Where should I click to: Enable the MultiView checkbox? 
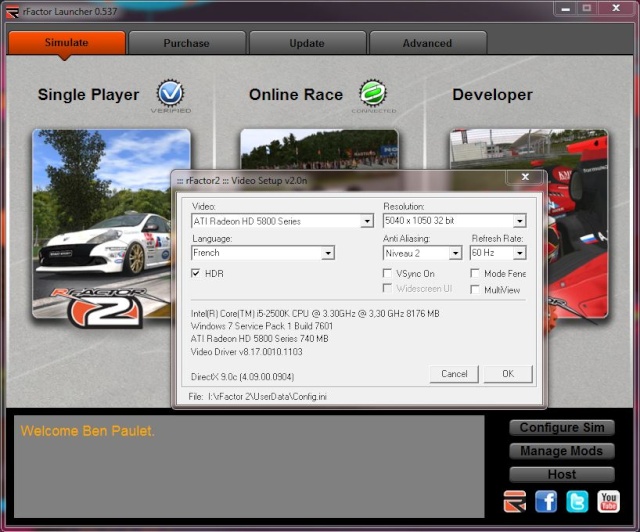[x=475, y=289]
